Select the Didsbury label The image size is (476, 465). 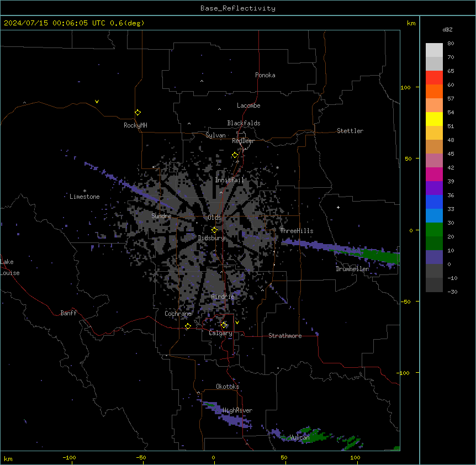[x=211, y=238]
